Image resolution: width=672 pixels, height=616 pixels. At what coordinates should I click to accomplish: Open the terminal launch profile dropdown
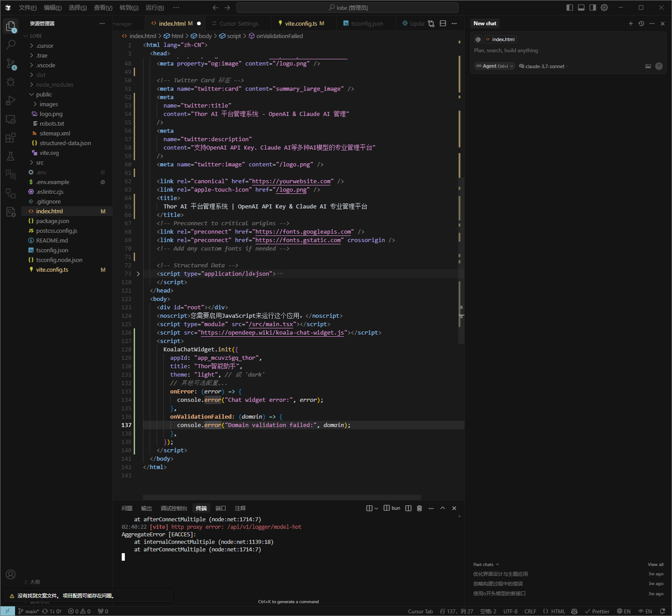(375, 508)
